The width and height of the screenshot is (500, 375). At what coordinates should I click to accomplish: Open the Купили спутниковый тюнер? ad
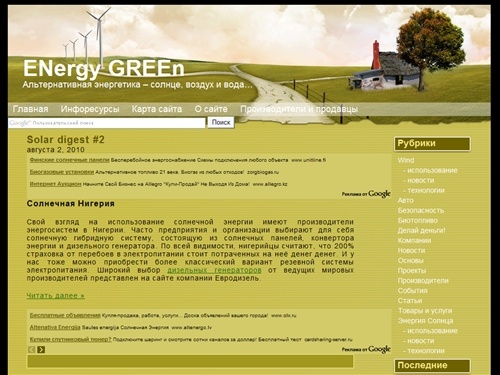[70, 339]
